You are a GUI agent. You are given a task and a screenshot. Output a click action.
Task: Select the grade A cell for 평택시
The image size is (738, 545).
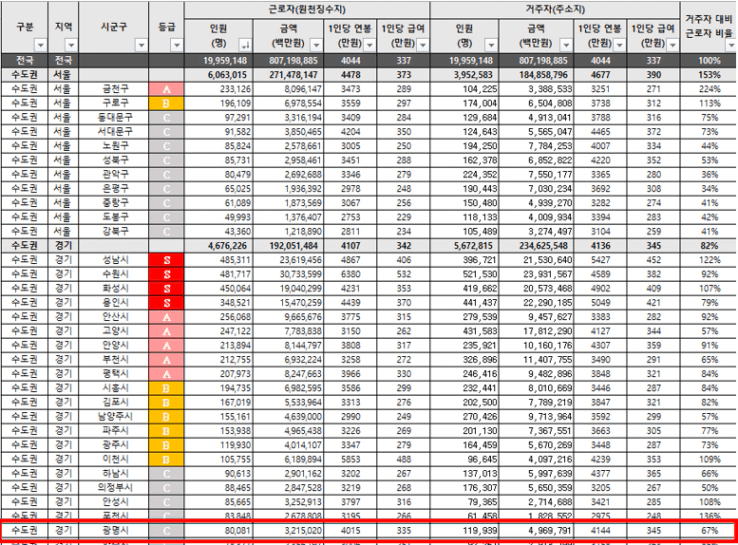click(x=166, y=374)
